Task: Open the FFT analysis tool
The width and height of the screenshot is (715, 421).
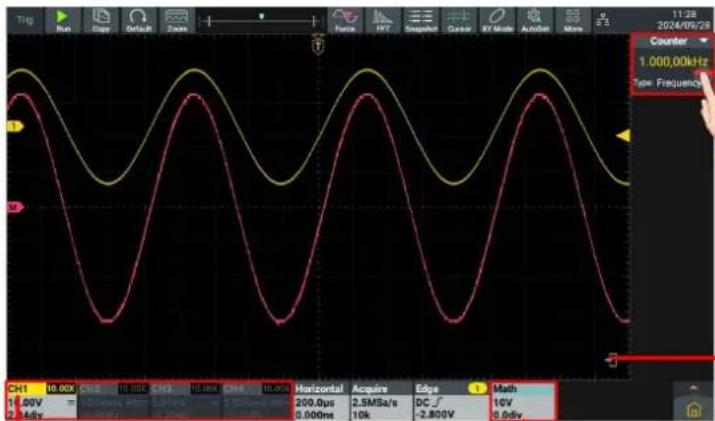Action: pos(383,21)
